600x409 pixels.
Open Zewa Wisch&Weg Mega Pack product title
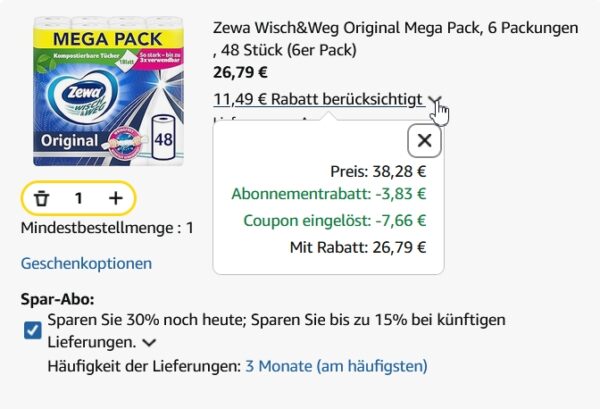(396, 39)
